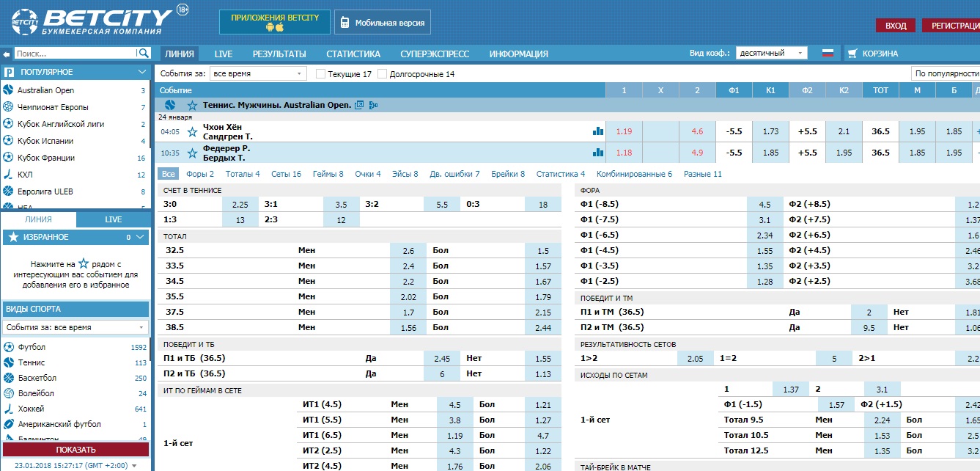Open statistics chart icon for Федерер match
This screenshot has width=980, height=471.
click(x=598, y=153)
